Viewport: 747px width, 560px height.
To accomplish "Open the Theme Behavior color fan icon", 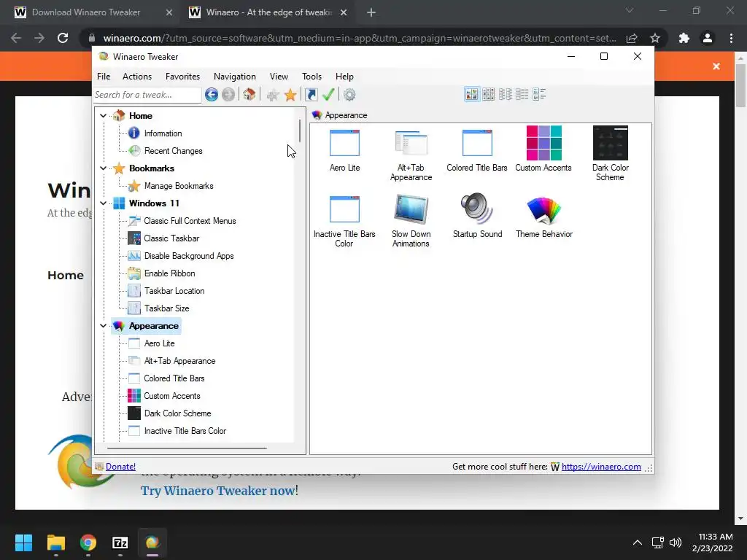I will [543, 209].
